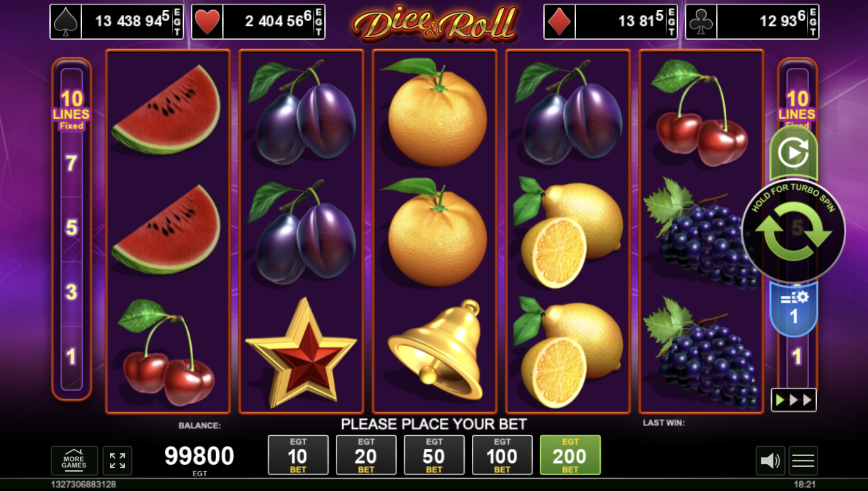
Task: Open the club jackpot counter
Action: point(752,22)
